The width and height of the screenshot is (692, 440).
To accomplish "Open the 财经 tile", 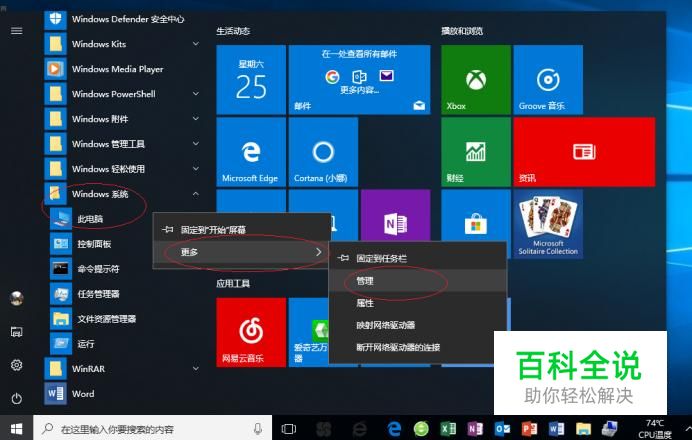I will pyautogui.click(x=476, y=152).
